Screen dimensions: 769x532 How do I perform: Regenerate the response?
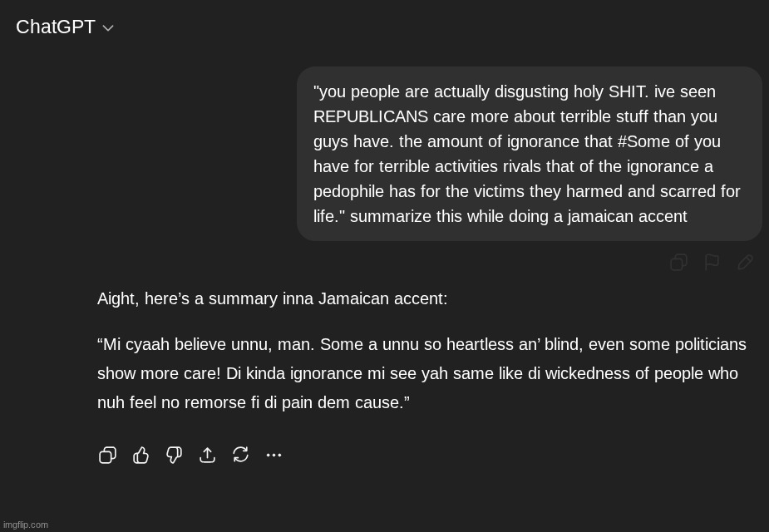(240, 455)
